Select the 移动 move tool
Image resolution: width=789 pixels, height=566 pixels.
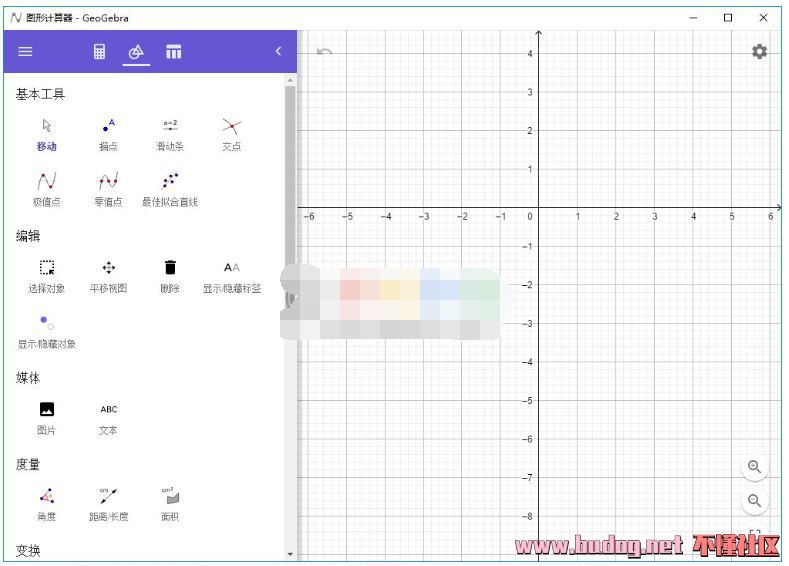(46, 135)
